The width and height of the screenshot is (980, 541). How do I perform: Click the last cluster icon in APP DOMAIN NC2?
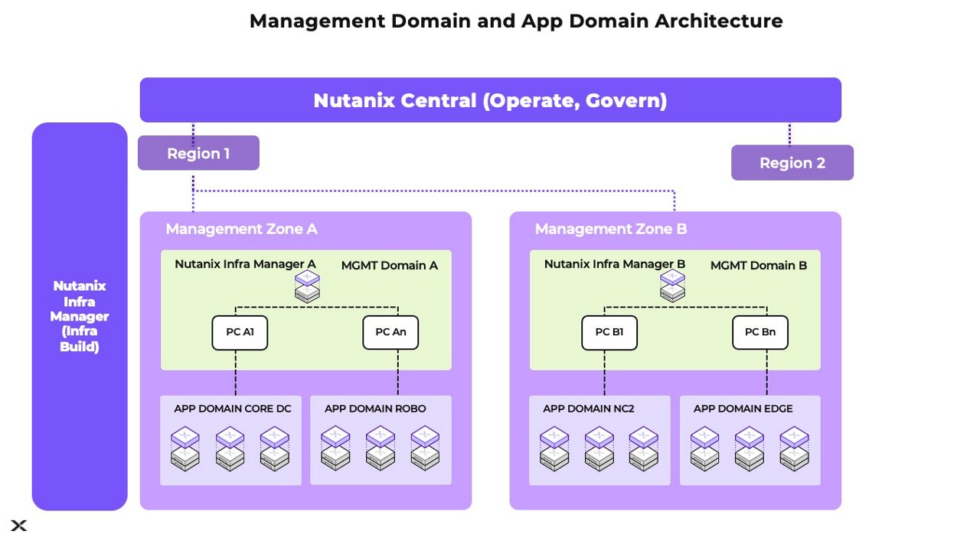point(643,448)
